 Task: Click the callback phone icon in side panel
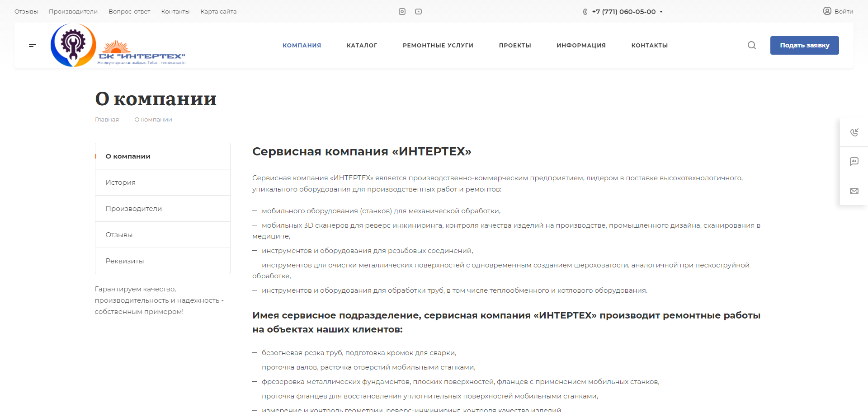pyautogui.click(x=854, y=132)
